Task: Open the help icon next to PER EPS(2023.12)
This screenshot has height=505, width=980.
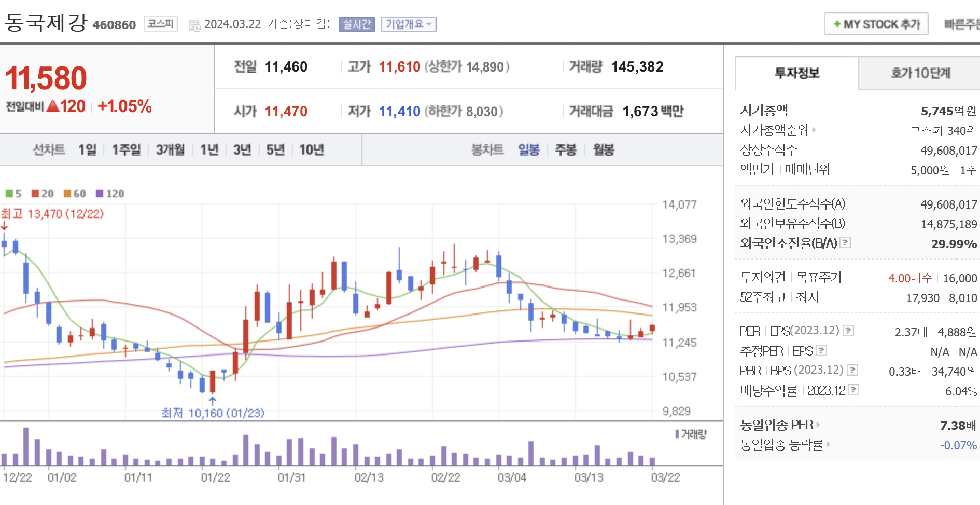Action: tap(848, 331)
